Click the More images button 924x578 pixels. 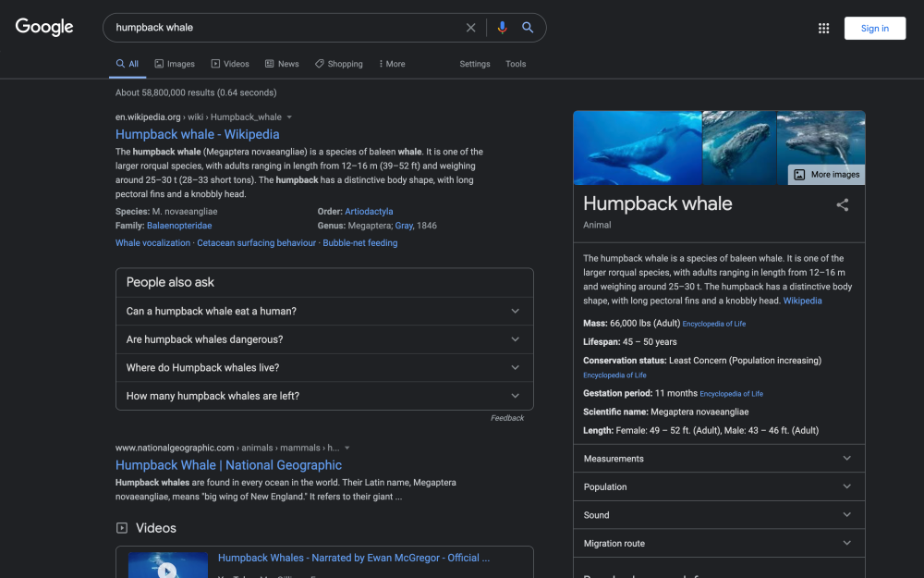click(827, 175)
